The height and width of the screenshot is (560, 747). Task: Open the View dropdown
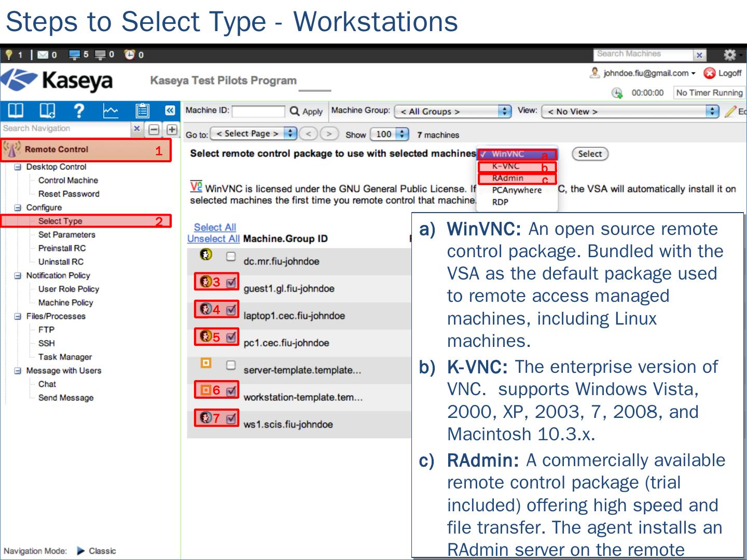(630, 111)
